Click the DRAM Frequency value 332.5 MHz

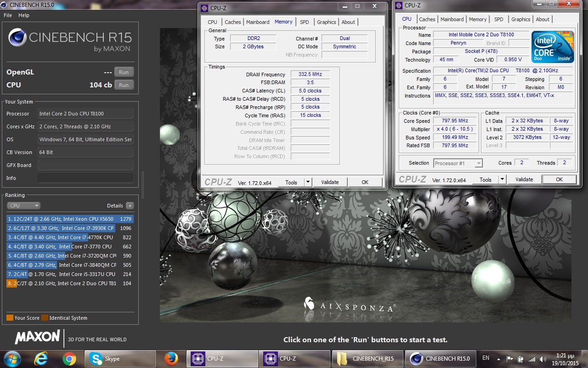(310, 75)
